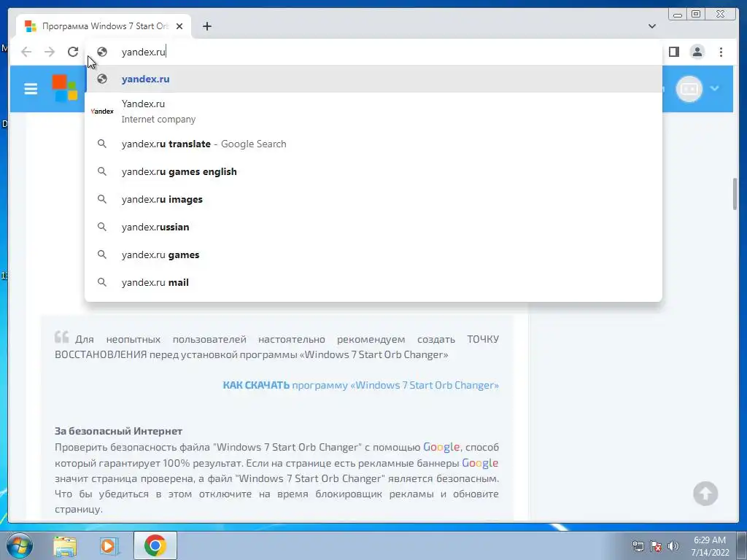The width and height of the screenshot is (747, 560).
Task: Click the site user avatar icon
Action: coord(689,88)
